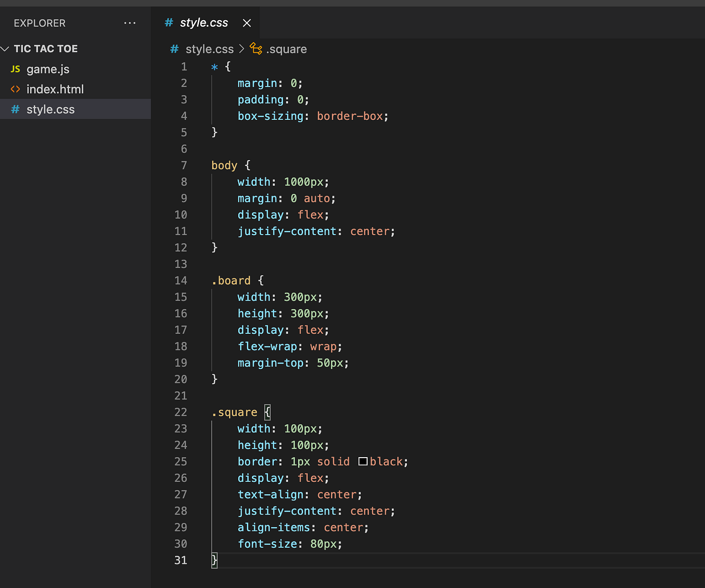
Task: Click the 'solid' value on line 25
Action: pyautogui.click(x=333, y=461)
